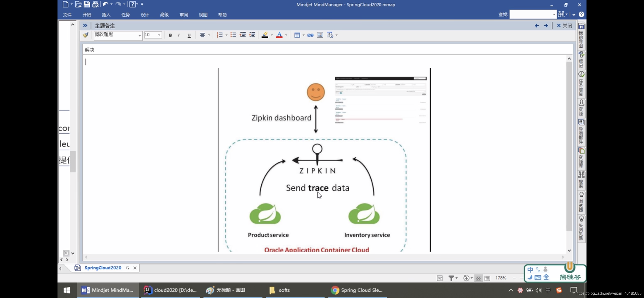644x298 pixels.
Task: Open the help icon in quick access toolbar
Action: 132,4
